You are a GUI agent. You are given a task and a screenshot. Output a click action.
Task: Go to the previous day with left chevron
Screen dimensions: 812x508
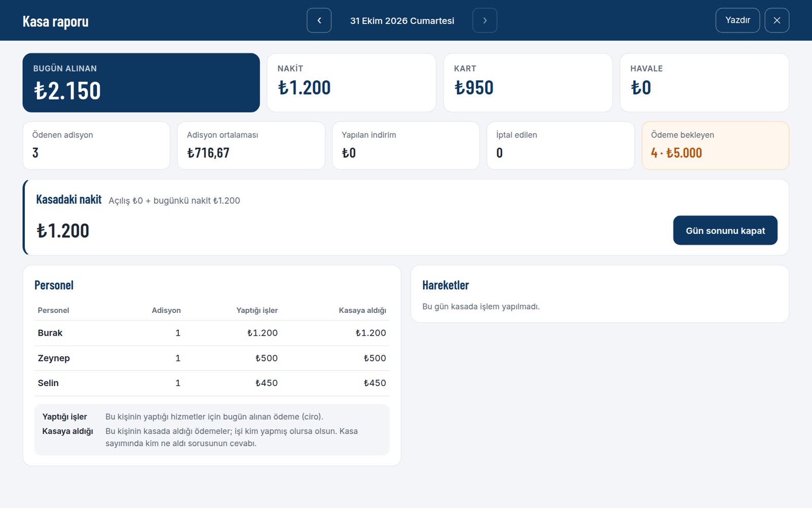[319, 20]
